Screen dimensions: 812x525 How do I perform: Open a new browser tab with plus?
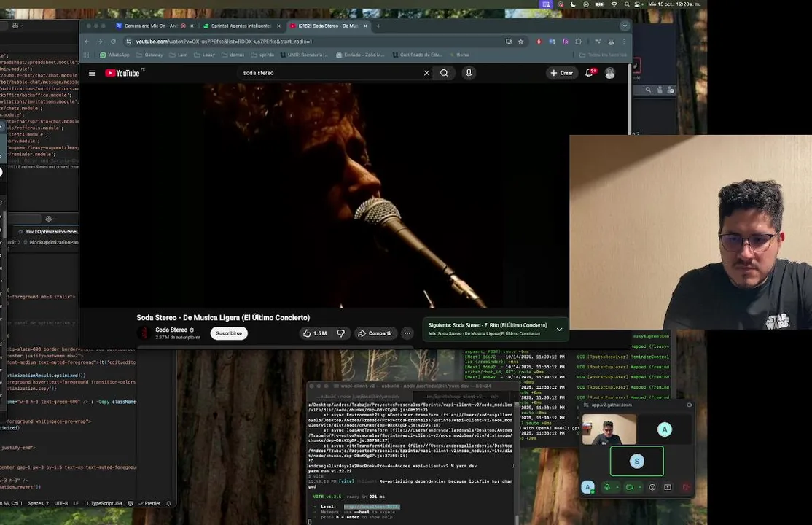(x=378, y=26)
